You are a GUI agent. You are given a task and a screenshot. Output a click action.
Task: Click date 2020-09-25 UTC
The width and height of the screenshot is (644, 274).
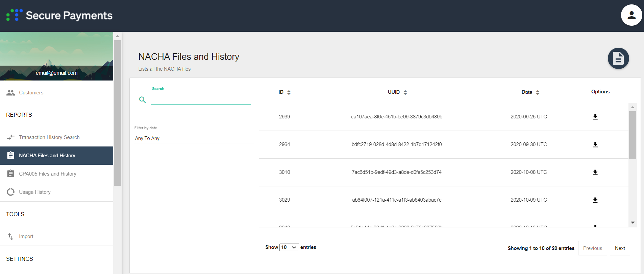tap(529, 117)
